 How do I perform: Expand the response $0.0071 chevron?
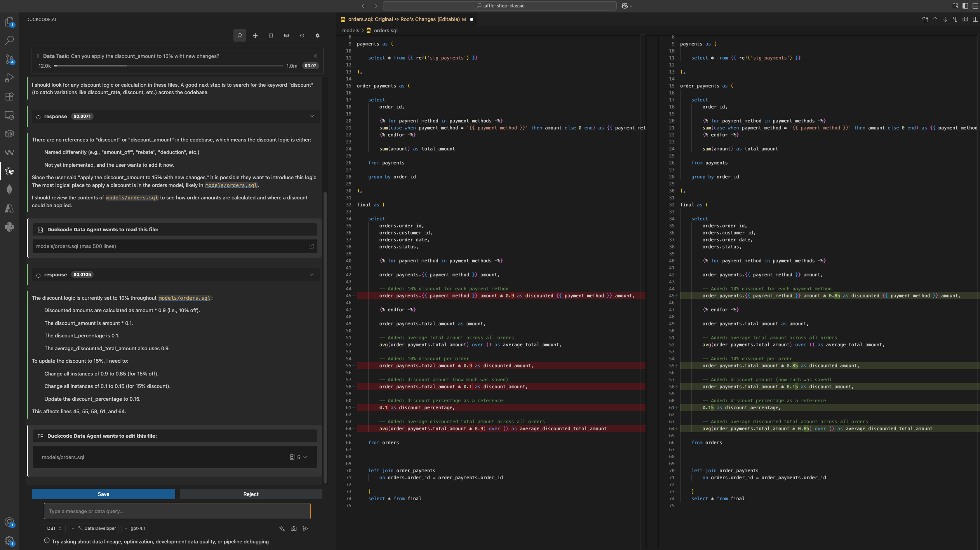click(312, 116)
